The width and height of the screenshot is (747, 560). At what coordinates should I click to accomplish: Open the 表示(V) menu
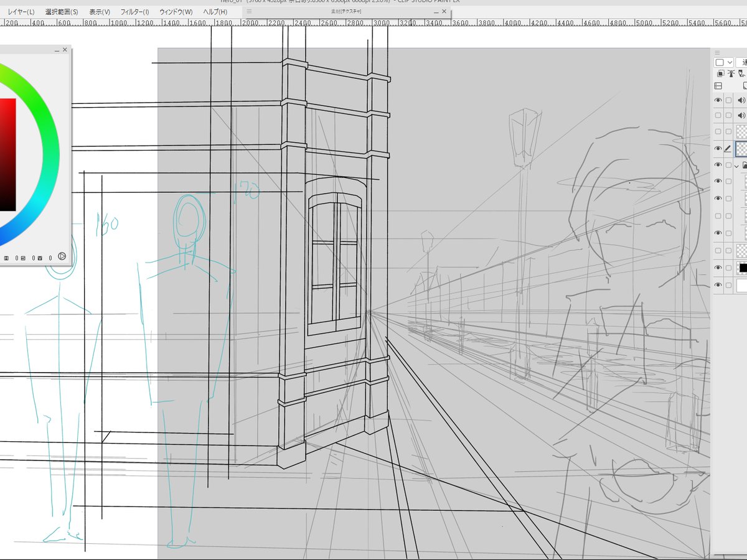(x=100, y=12)
